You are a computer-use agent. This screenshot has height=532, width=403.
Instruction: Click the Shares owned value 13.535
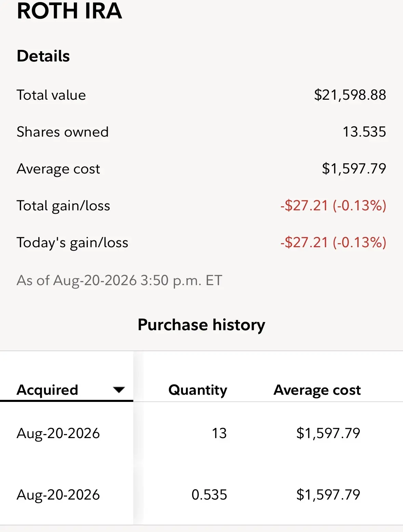[x=364, y=131]
